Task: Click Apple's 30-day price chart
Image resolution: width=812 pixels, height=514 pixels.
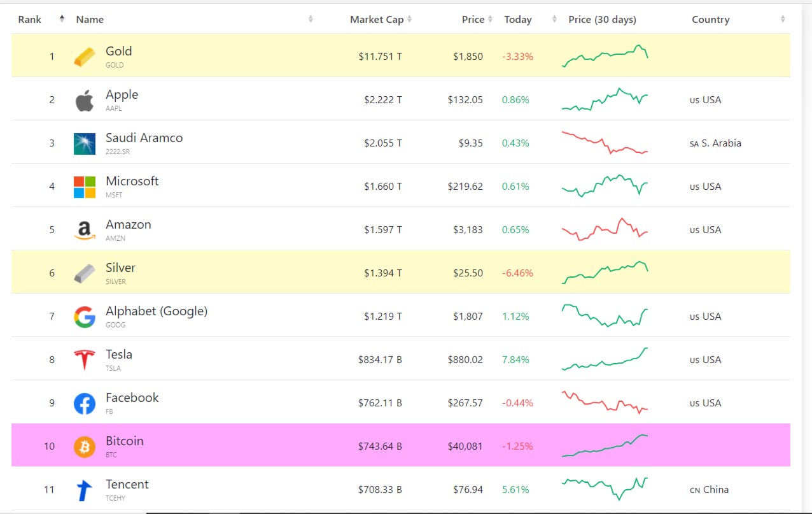Action: (x=605, y=100)
